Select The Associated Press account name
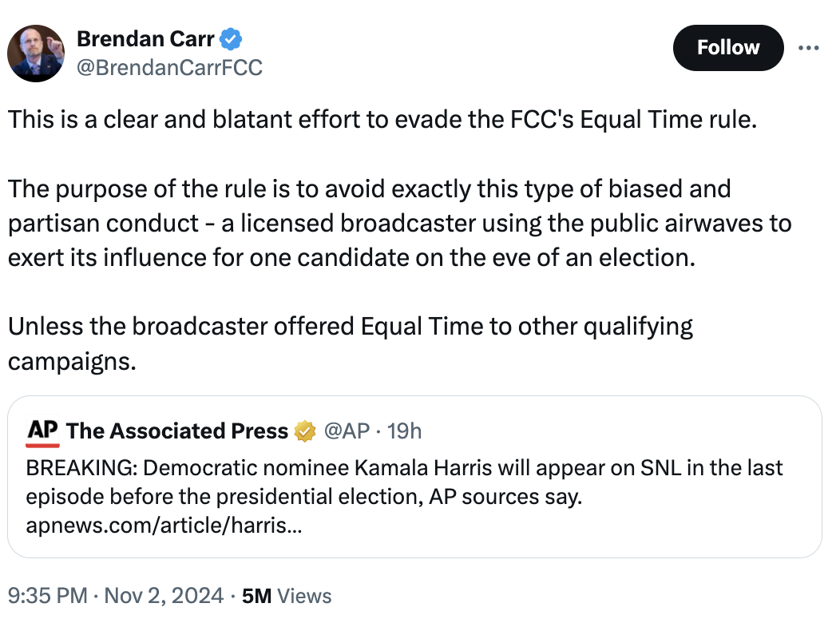840x631 pixels. pyautogui.click(x=177, y=431)
